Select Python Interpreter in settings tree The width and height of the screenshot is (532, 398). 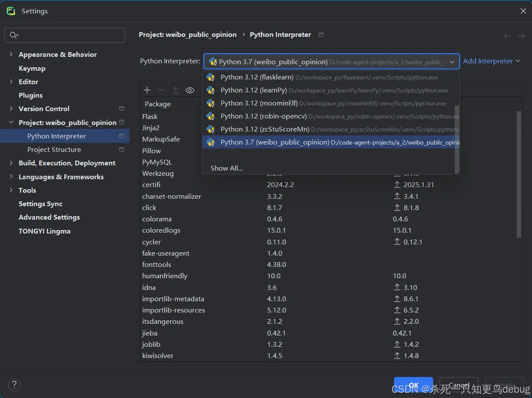pyautogui.click(x=65, y=136)
